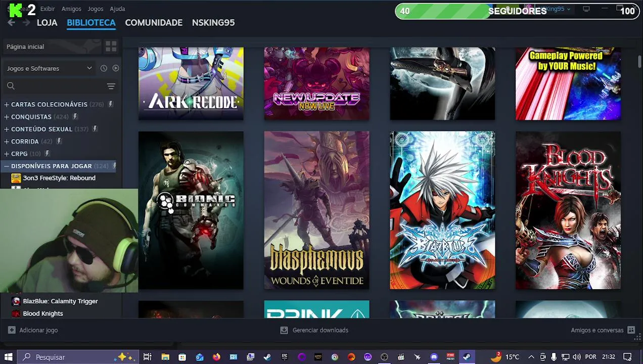Screen dimensions: 643x364
Task: Click the active Steam taskbar icon
Action: pyautogui.click(x=467, y=357)
